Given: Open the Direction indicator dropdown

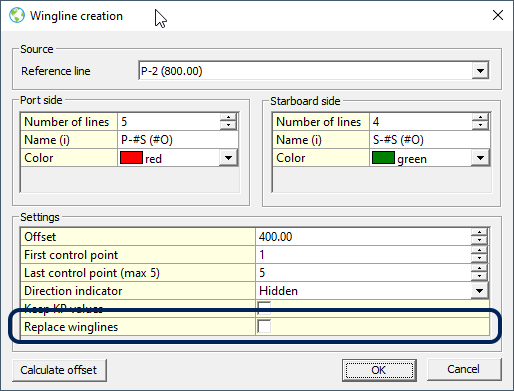Looking at the screenshot, I should [x=479, y=291].
